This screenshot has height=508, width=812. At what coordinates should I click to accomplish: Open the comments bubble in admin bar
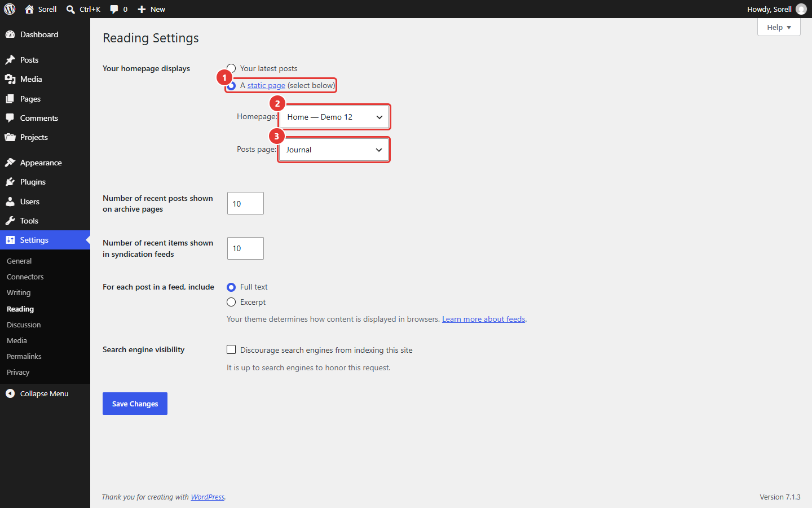click(118, 9)
